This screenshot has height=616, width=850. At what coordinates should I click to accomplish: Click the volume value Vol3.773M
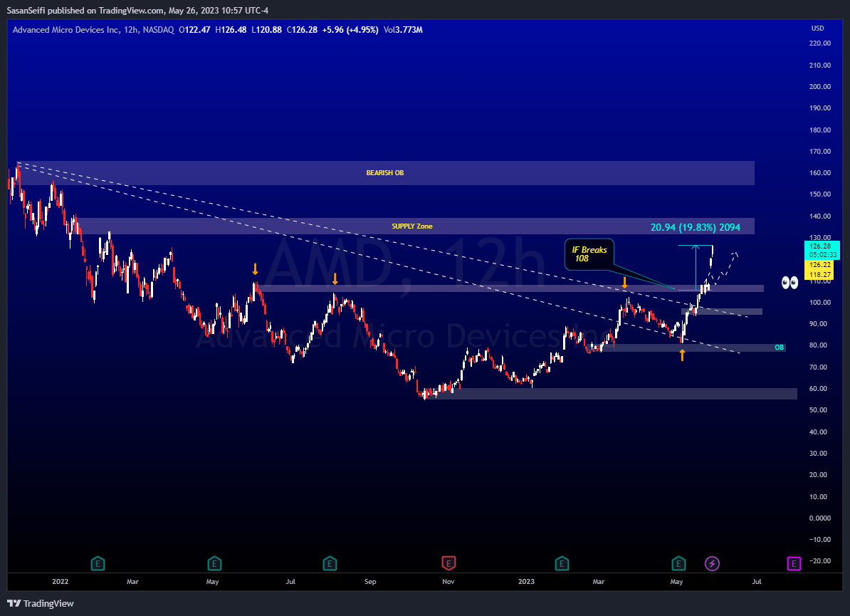pos(403,30)
